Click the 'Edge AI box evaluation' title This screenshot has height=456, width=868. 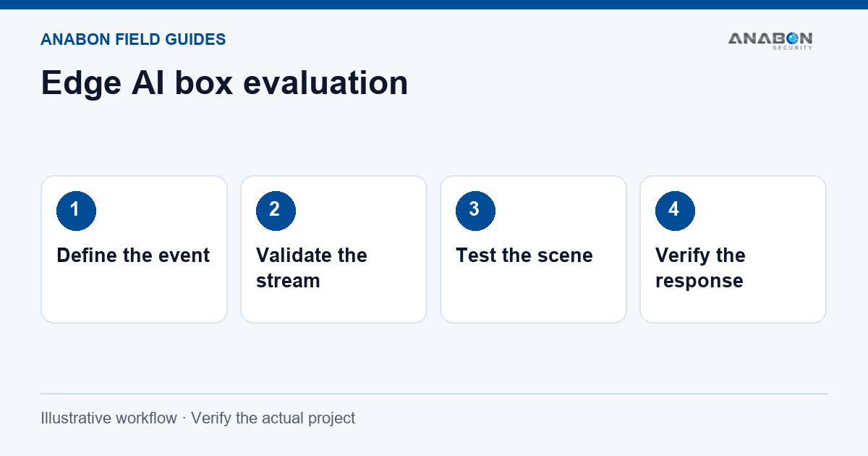coord(224,83)
